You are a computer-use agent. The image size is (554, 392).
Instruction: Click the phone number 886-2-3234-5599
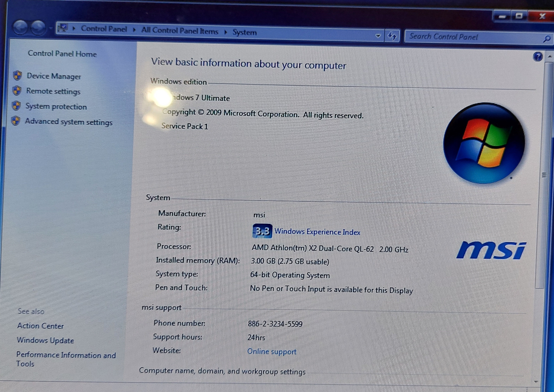click(275, 324)
